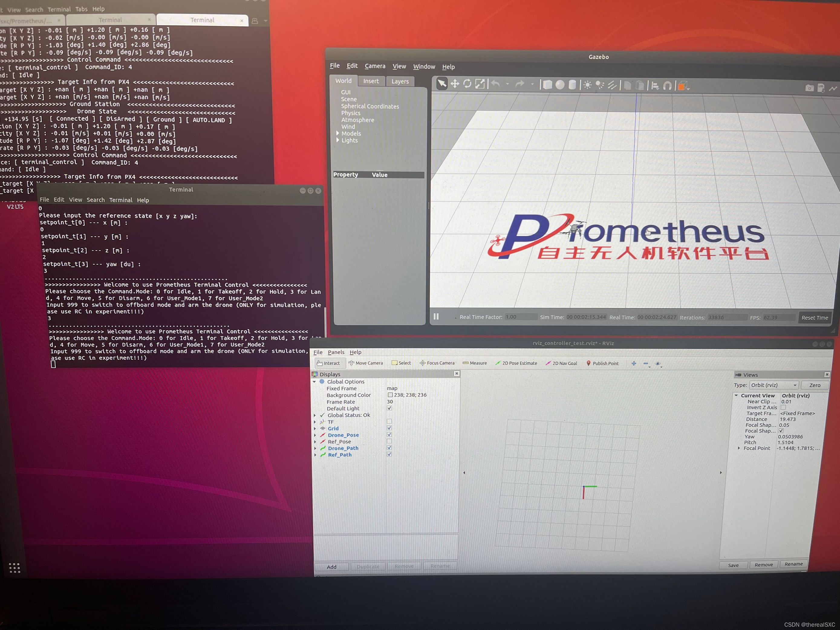
Task: Disable the Grid display checkbox
Action: (x=389, y=428)
